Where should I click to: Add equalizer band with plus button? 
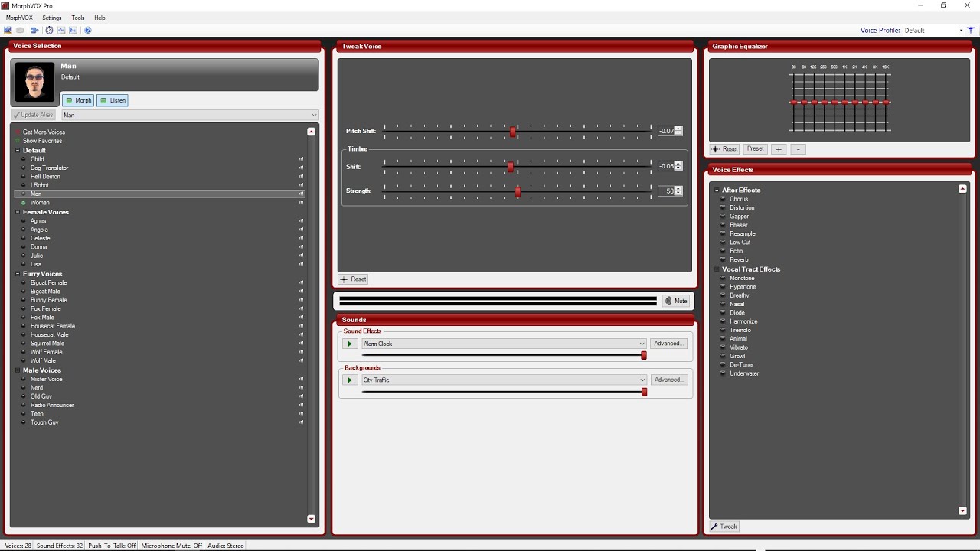click(x=779, y=149)
